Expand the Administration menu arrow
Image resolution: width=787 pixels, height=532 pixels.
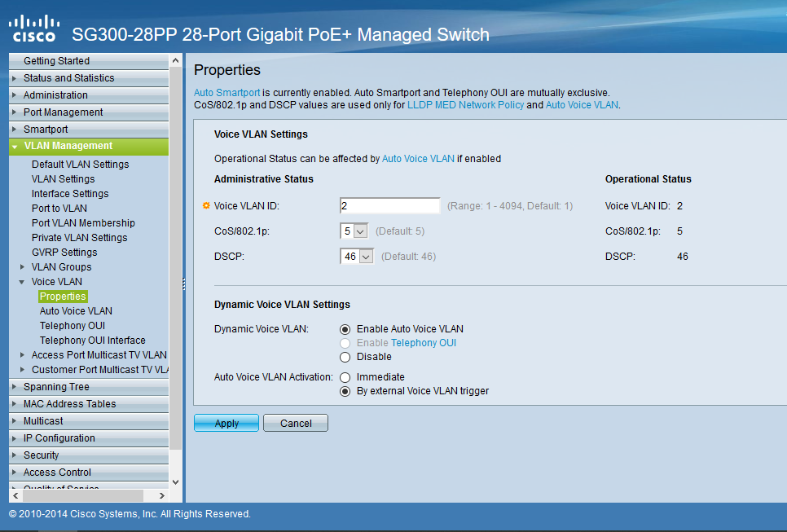pos(14,95)
